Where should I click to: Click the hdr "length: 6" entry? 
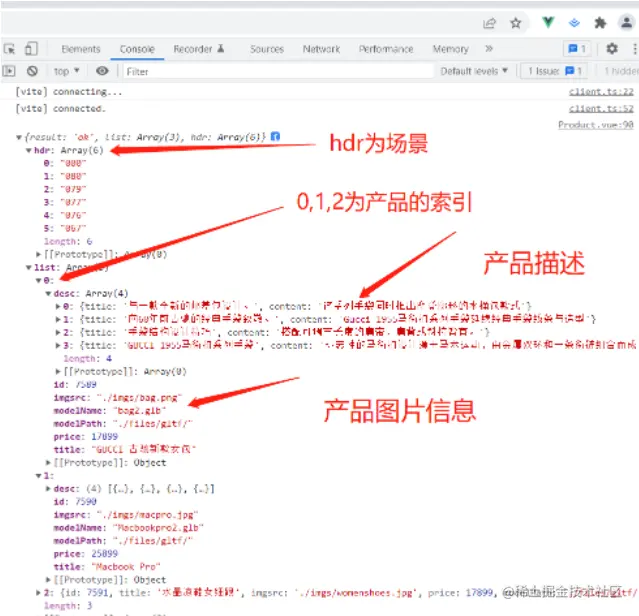pos(68,242)
